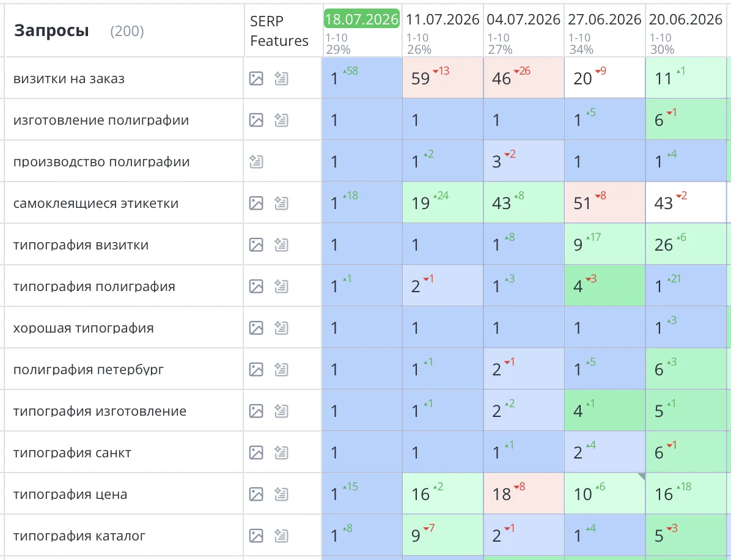This screenshot has height=560, width=731.
Task: Click image icon for самоклеящиеся этикетки row
Action: tap(256, 203)
